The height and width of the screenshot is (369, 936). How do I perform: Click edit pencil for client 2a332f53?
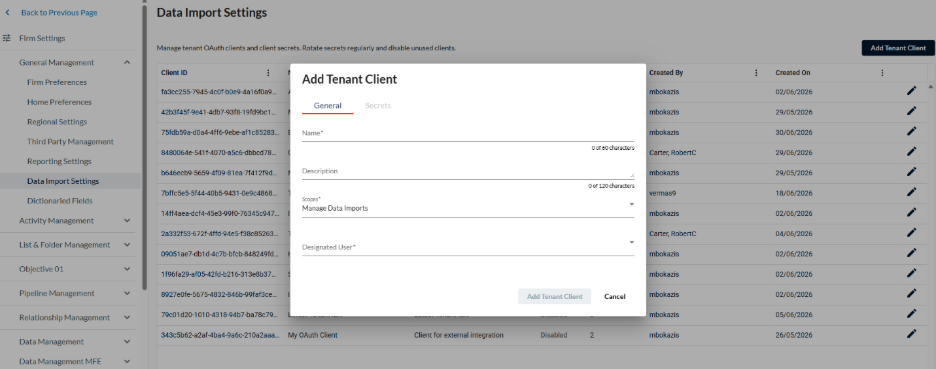911,232
